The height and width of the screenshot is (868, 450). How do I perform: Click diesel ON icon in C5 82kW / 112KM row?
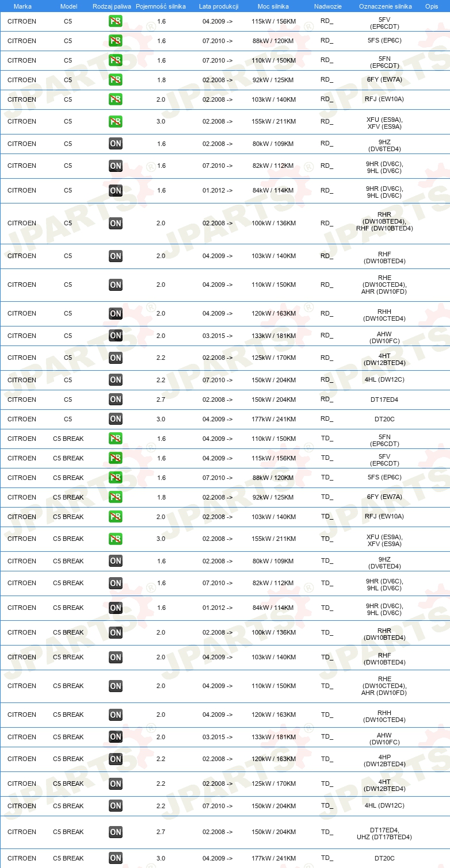115,166
